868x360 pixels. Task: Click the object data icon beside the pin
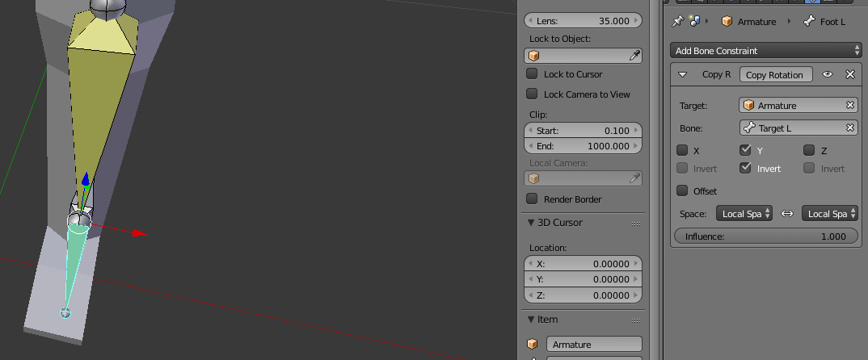[695, 22]
